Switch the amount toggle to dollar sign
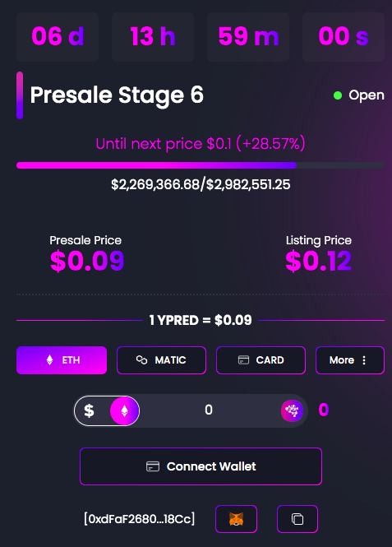Screen dimensions: 392x547 pos(90,411)
